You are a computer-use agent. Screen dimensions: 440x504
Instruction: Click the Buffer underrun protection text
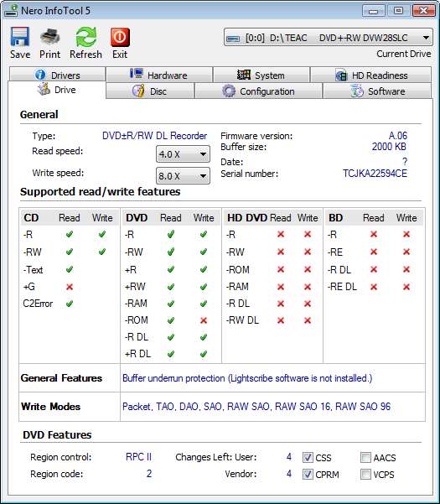(247, 378)
